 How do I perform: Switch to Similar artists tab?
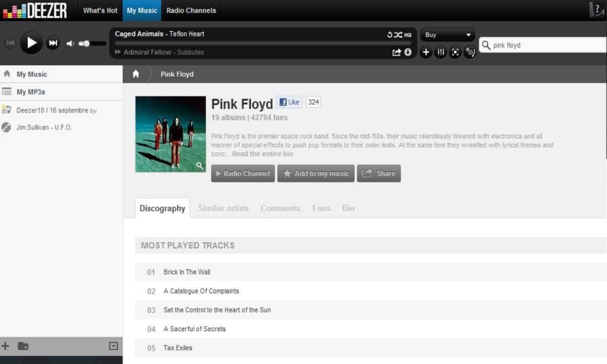pyautogui.click(x=224, y=208)
